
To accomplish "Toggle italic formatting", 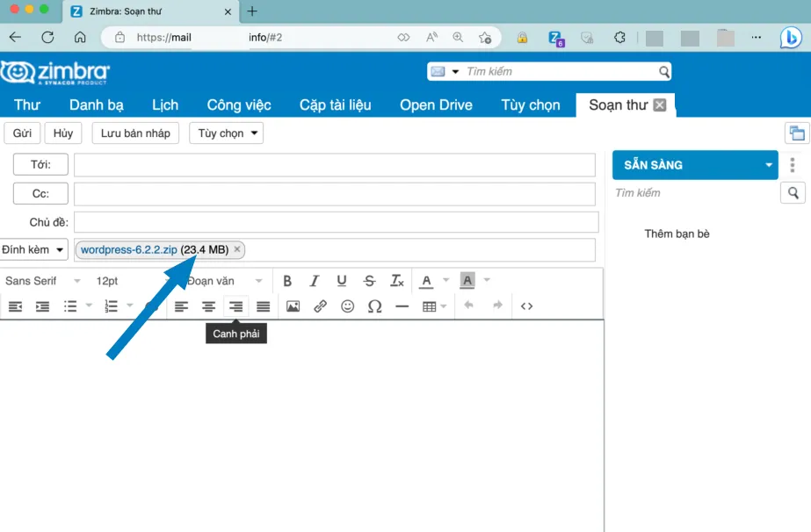I will point(314,280).
